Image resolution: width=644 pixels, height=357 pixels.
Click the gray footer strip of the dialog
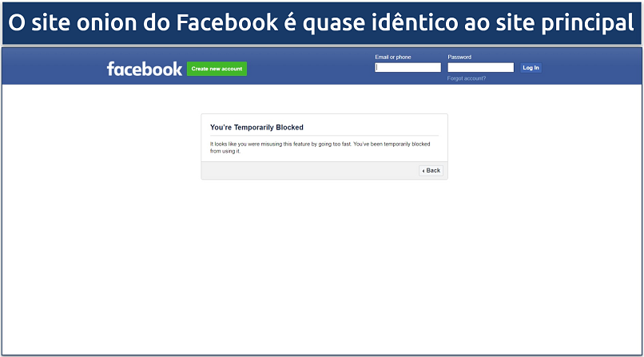click(x=308, y=170)
